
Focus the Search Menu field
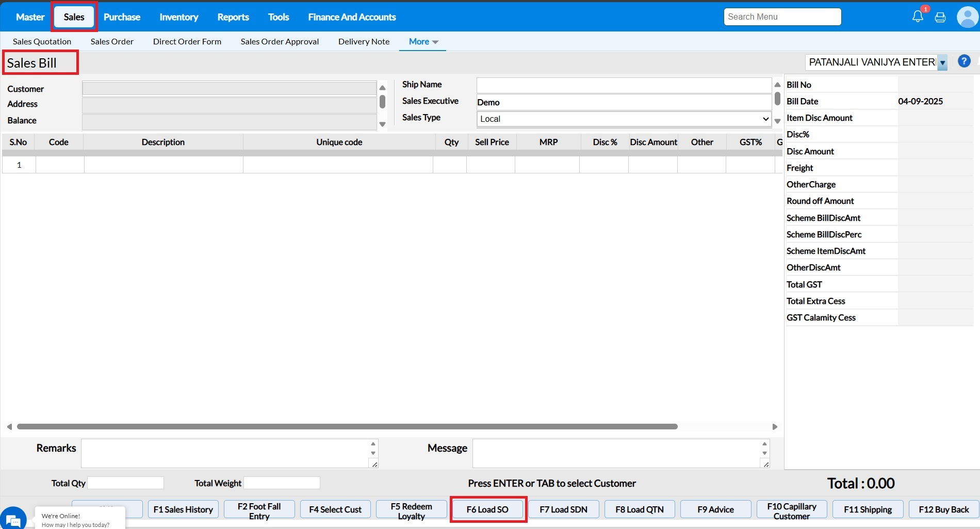[x=782, y=17]
